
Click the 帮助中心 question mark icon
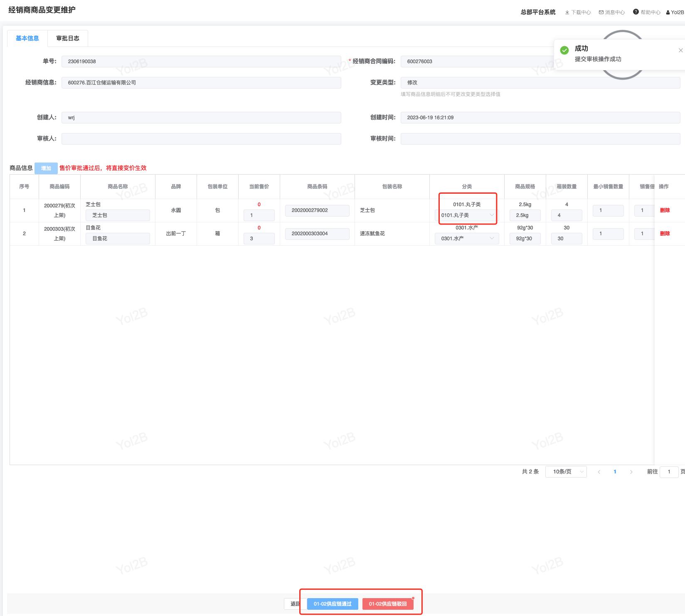click(636, 12)
